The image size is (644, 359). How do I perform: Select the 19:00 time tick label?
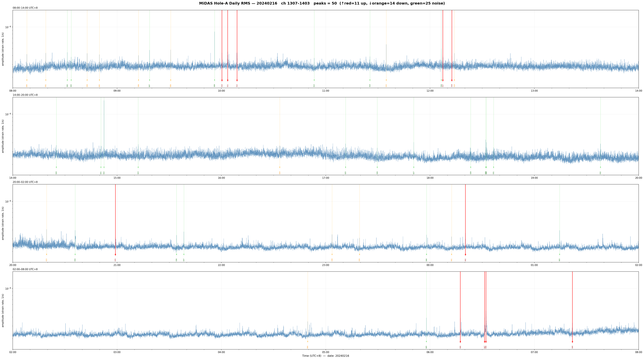534,178
